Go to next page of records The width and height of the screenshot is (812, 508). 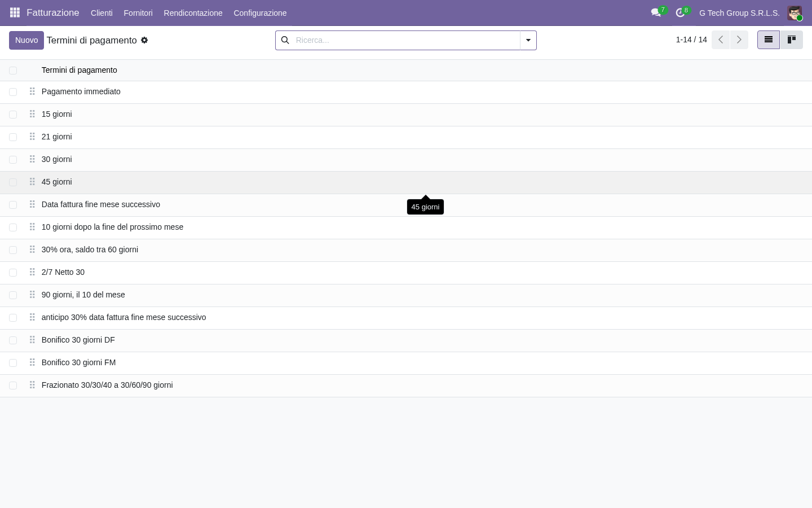(x=739, y=40)
